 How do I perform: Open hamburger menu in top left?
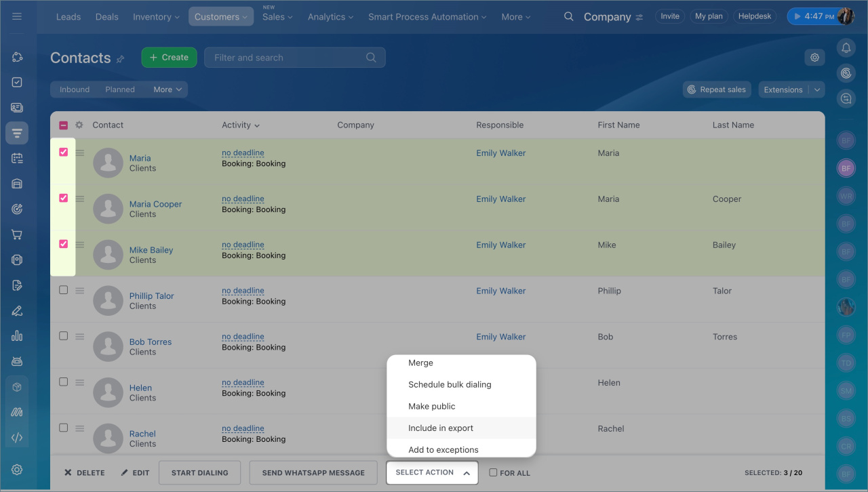tap(17, 17)
